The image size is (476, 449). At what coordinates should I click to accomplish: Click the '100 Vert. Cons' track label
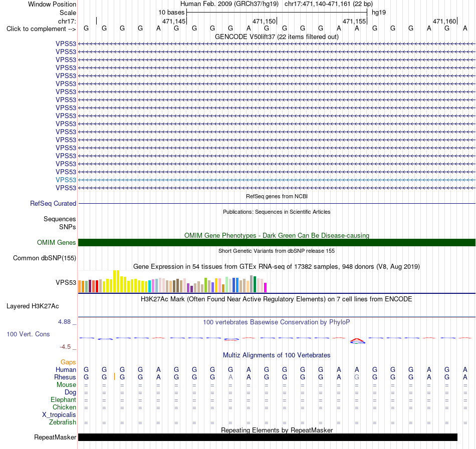coord(28,334)
